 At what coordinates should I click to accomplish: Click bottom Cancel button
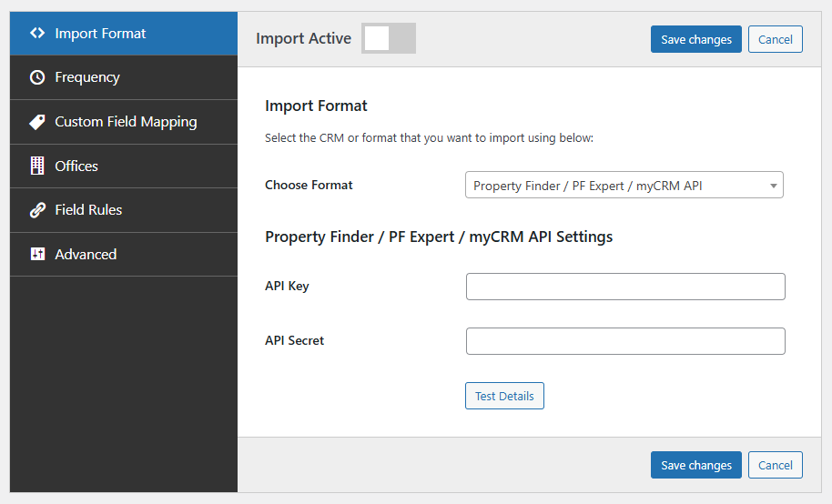[x=776, y=465]
